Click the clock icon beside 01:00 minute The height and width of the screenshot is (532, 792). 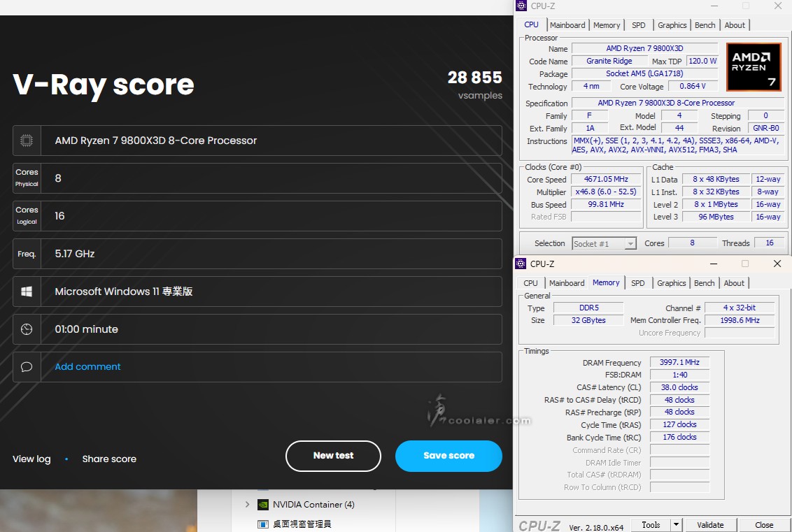[27, 329]
